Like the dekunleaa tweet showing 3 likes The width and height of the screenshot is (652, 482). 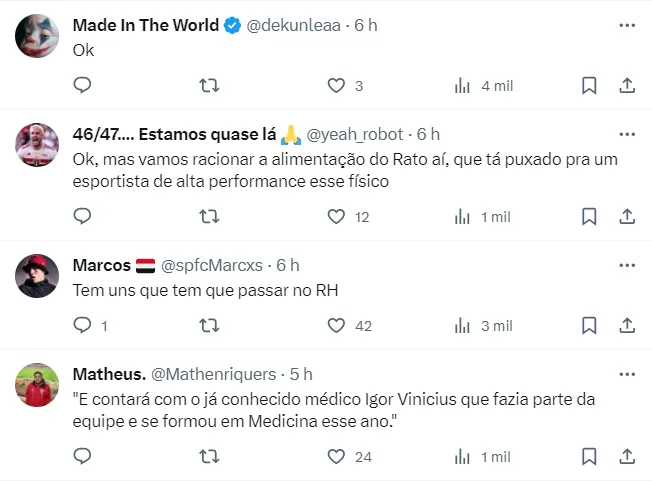337,86
